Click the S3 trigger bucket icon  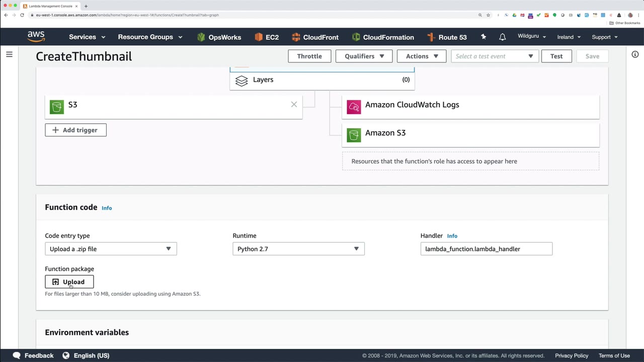tap(57, 107)
